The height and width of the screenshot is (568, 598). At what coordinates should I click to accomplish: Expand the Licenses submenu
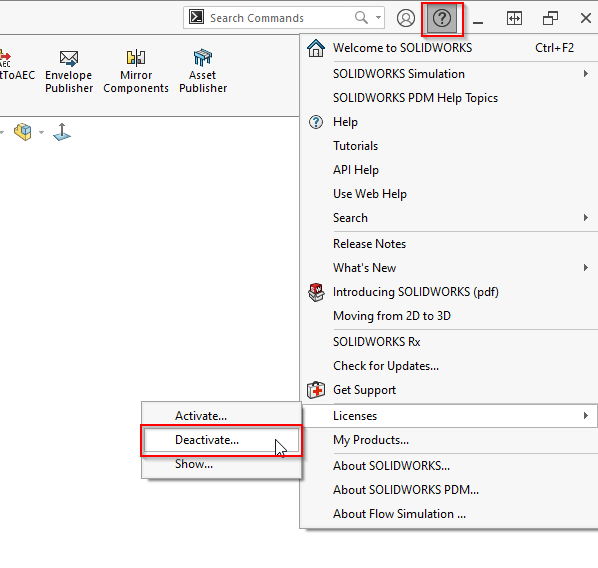pyautogui.click(x=450, y=416)
